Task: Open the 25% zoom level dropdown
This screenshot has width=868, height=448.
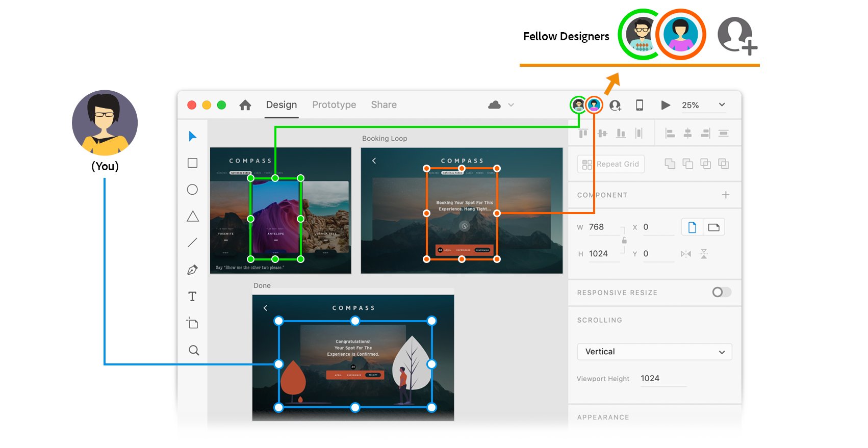Action: 703,105
